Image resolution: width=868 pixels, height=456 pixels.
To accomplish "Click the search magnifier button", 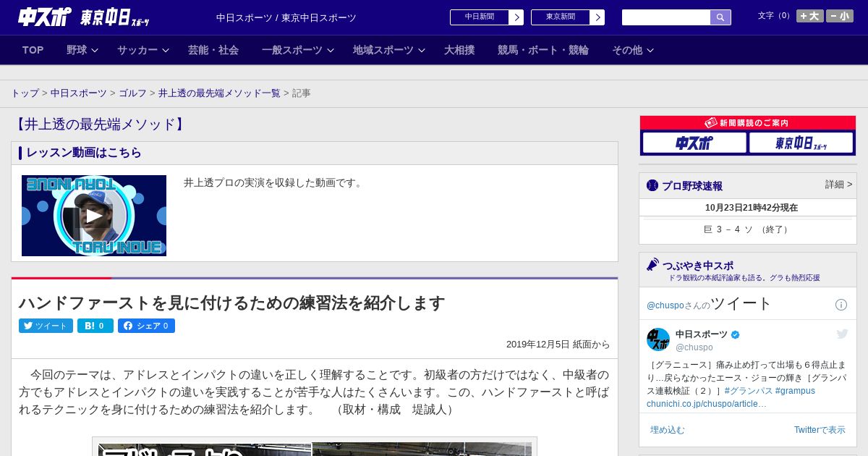I will pos(720,17).
